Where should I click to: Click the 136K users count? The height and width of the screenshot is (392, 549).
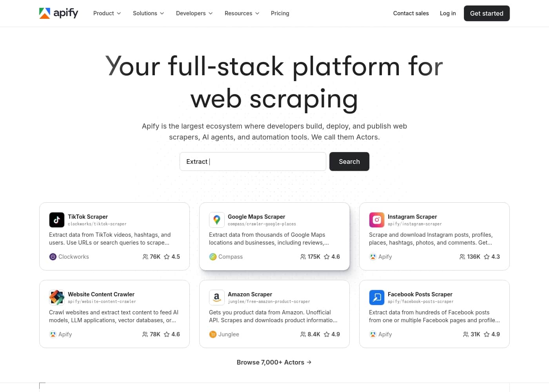pos(474,257)
